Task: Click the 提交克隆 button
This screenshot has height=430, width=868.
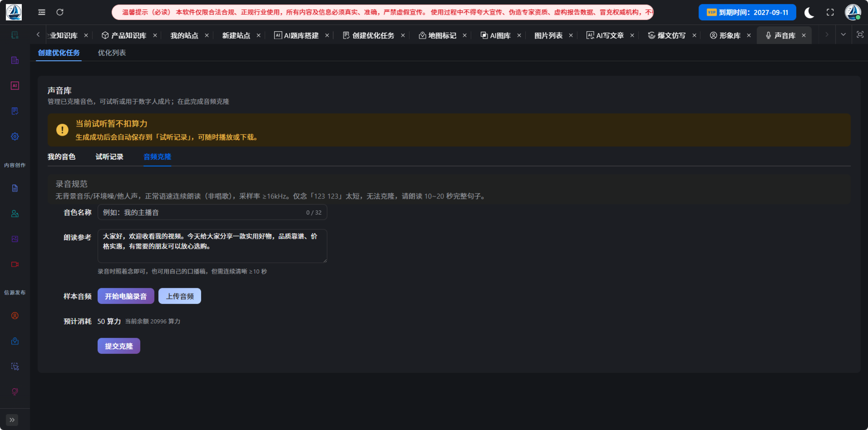Action: 119,346
